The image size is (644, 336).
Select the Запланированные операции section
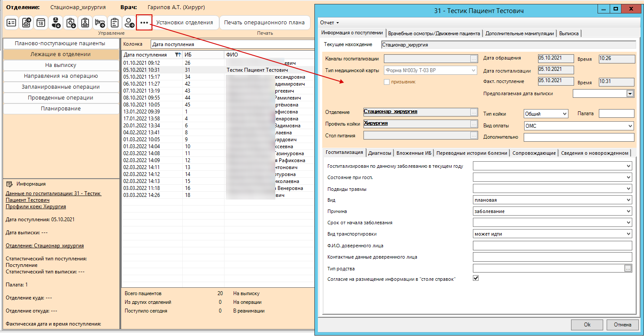click(60, 87)
